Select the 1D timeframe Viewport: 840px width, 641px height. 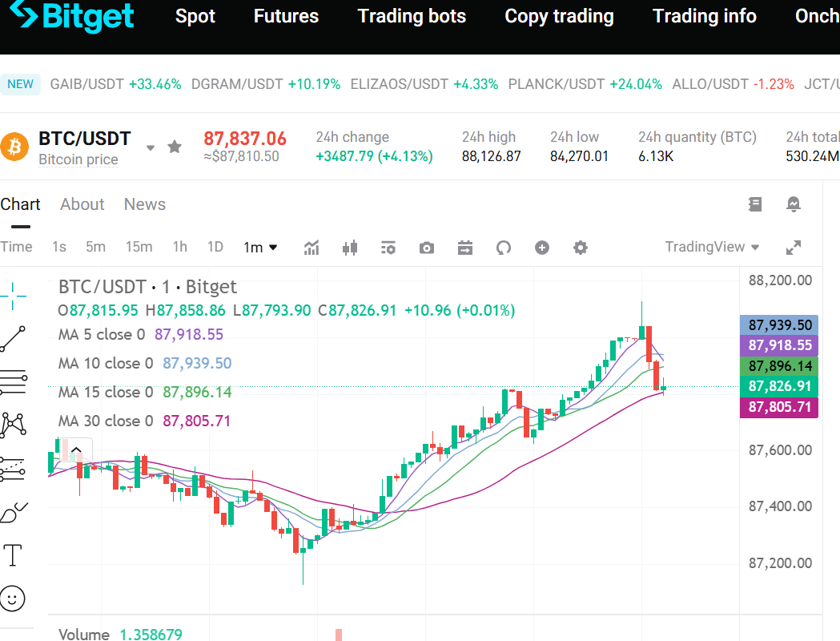pyautogui.click(x=215, y=247)
